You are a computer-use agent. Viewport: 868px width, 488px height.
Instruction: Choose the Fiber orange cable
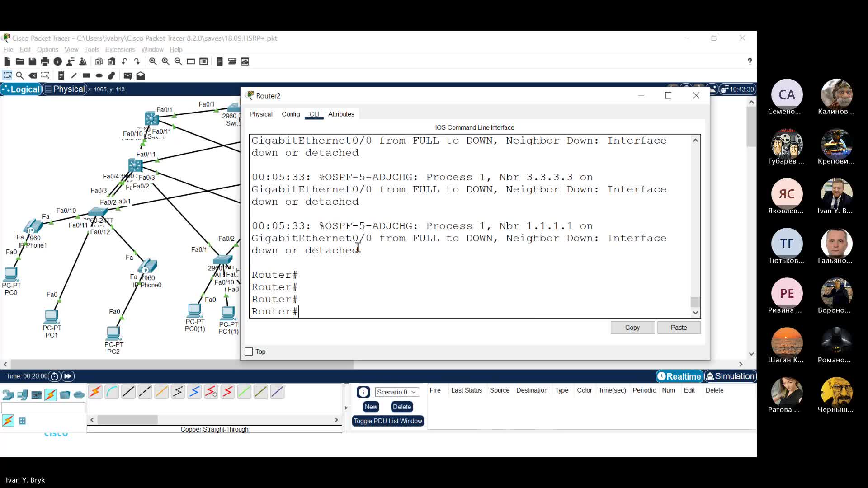(161, 392)
